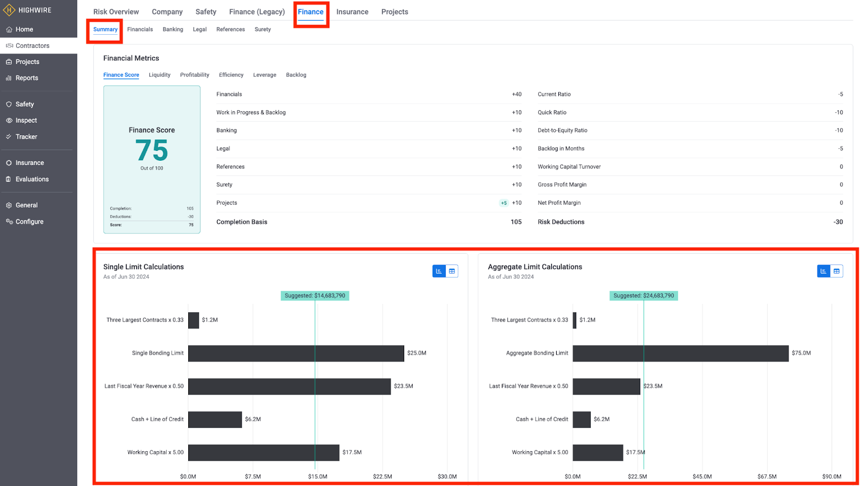
Task: Open the Backlog metrics tab
Action: (x=296, y=75)
